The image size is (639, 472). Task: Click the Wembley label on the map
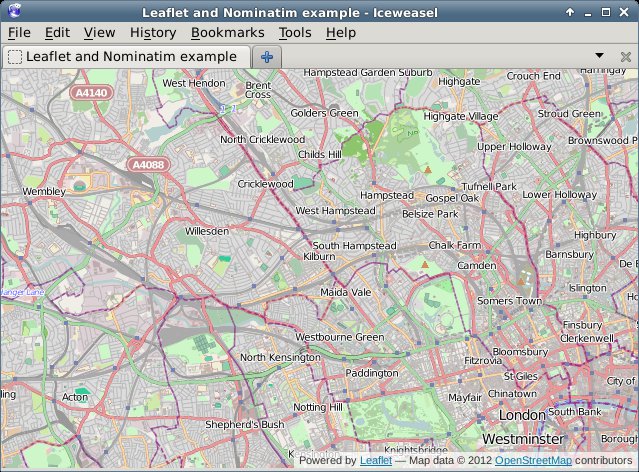[x=43, y=190]
